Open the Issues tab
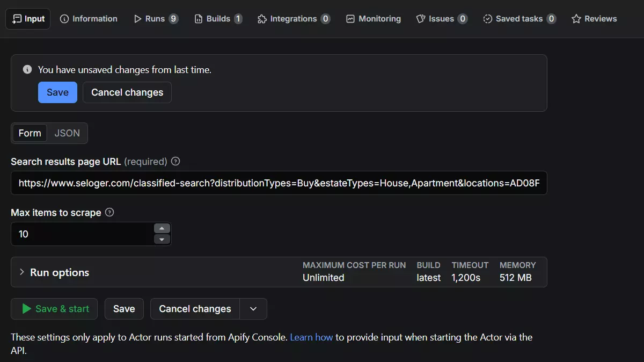The height and width of the screenshot is (362, 644). 442,19
